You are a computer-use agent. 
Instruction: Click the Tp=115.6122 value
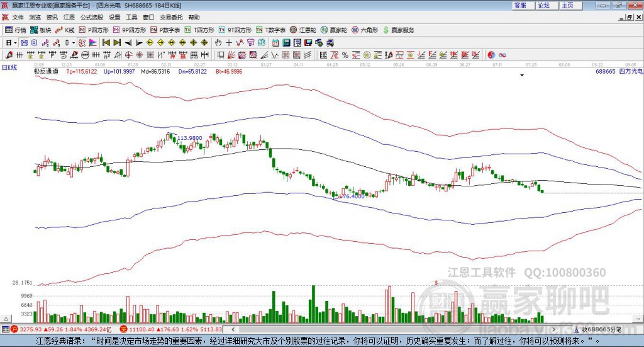coord(82,71)
